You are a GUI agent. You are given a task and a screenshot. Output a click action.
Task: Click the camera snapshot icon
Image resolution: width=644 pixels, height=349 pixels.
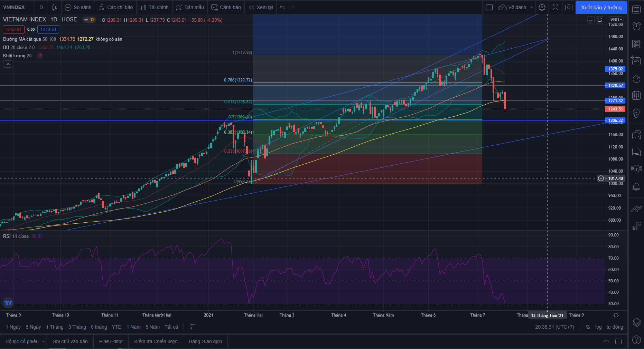pyautogui.click(x=569, y=7)
